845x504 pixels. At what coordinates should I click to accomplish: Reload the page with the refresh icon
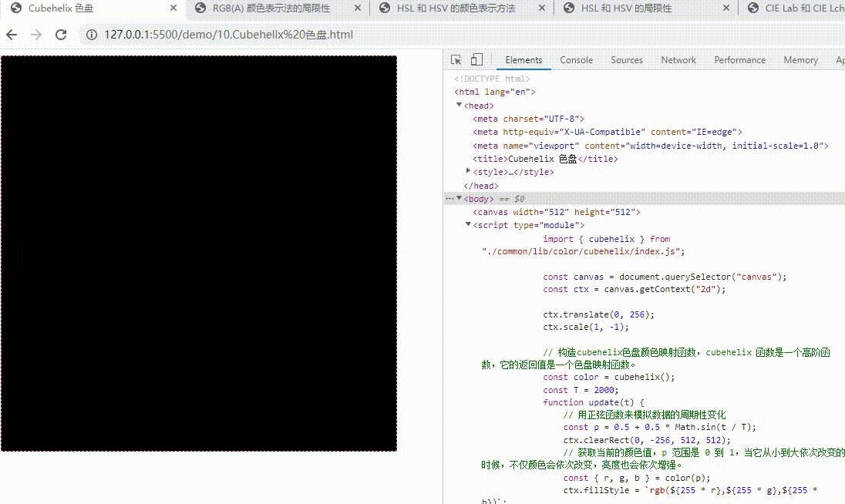tap(61, 35)
